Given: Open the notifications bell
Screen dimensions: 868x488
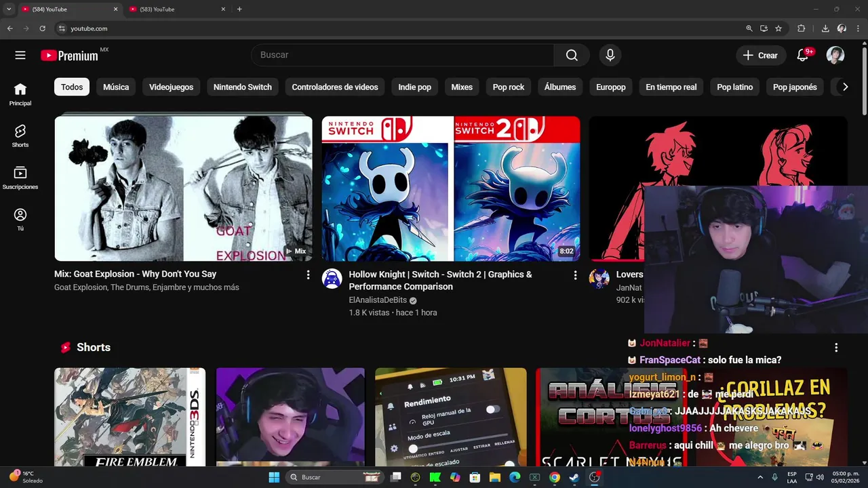Looking at the screenshot, I should [803, 56].
